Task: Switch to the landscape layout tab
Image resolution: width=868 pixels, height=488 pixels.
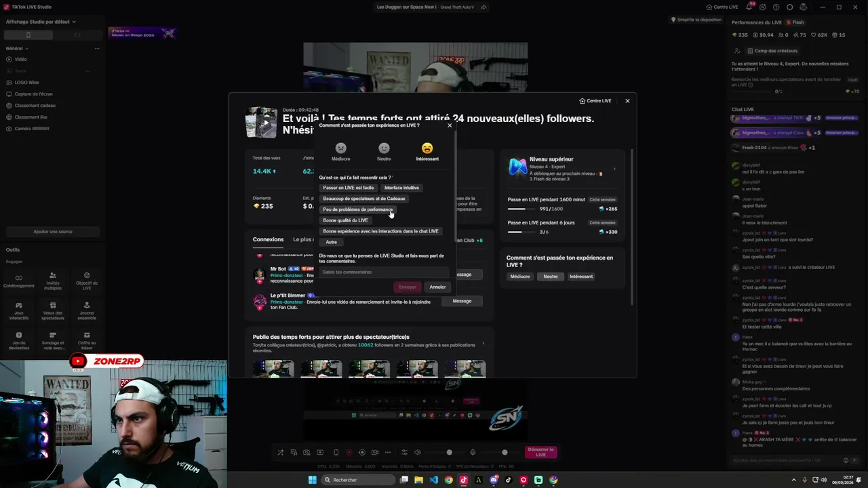Action: tap(77, 35)
